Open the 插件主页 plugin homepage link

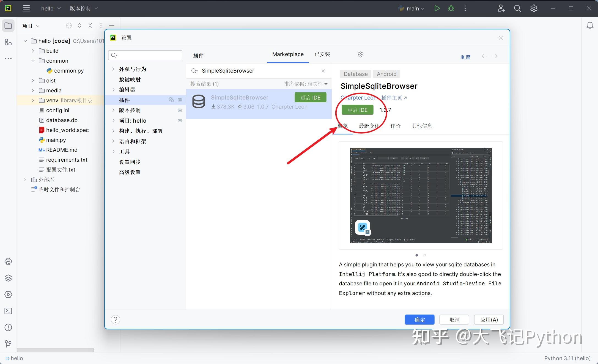(x=392, y=98)
